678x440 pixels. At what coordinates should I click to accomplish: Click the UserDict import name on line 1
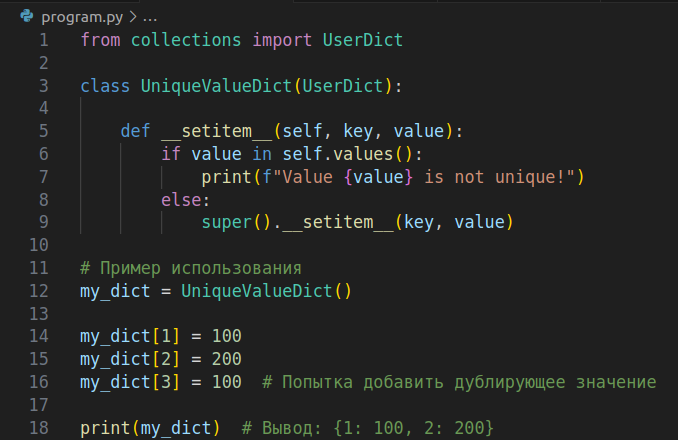coord(363,40)
